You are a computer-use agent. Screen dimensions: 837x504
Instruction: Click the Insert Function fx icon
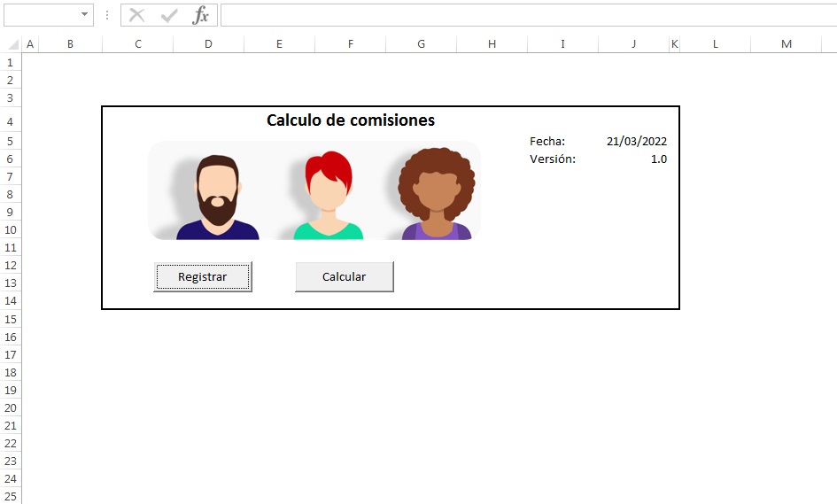tap(201, 15)
